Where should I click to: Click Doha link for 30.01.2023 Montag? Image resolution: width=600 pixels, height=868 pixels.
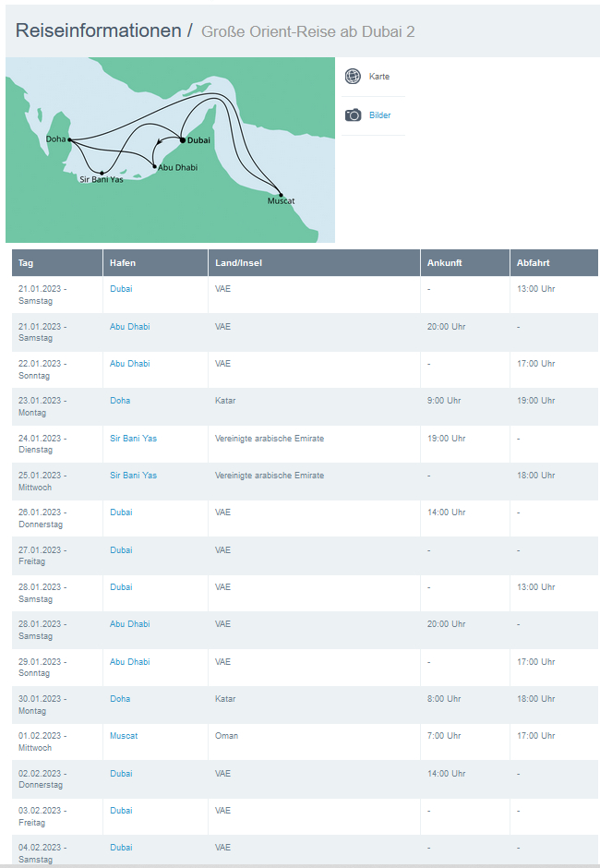point(120,699)
